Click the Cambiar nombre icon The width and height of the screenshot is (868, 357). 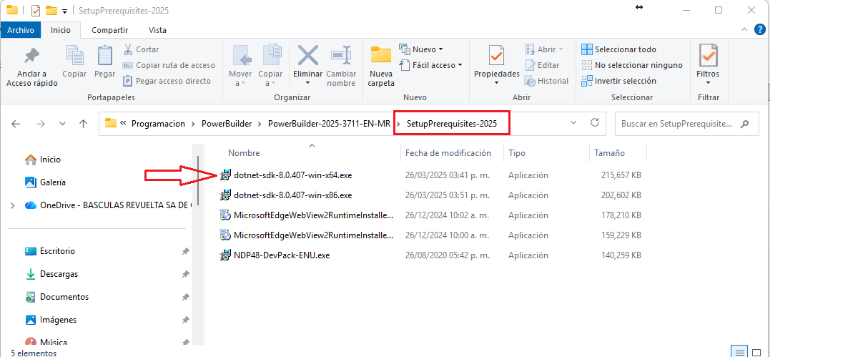click(341, 55)
